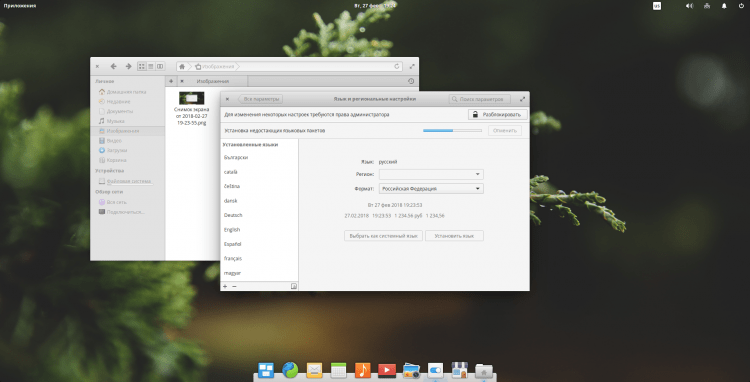This screenshot has width=750, height=382.
Task: Open the Calendar app in the dock
Action: tap(338, 370)
